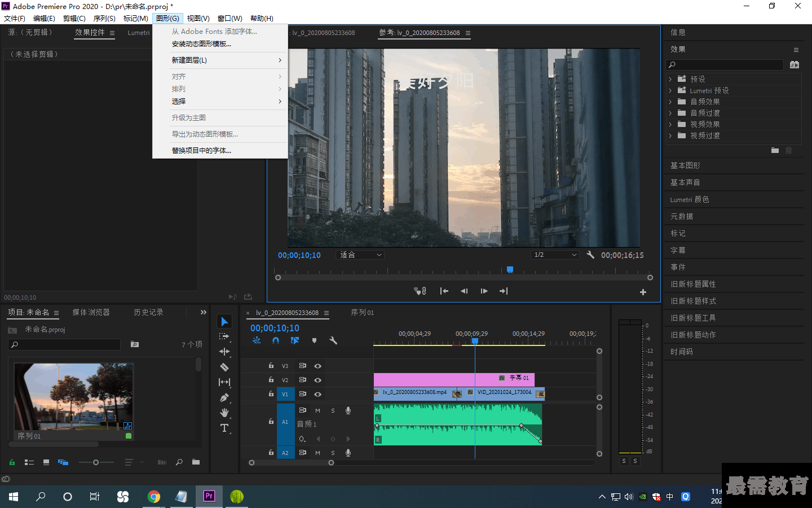Expand the 音频效果 folder

click(670, 102)
